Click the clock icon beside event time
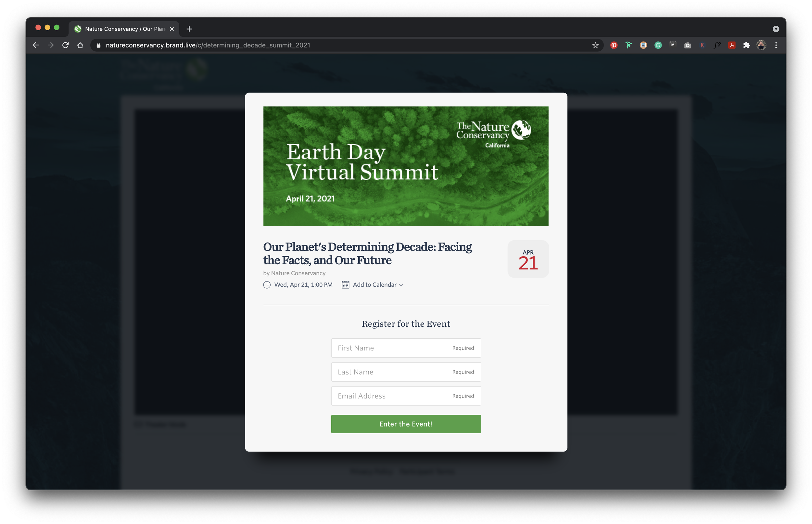The width and height of the screenshot is (812, 524). [x=267, y=285]
